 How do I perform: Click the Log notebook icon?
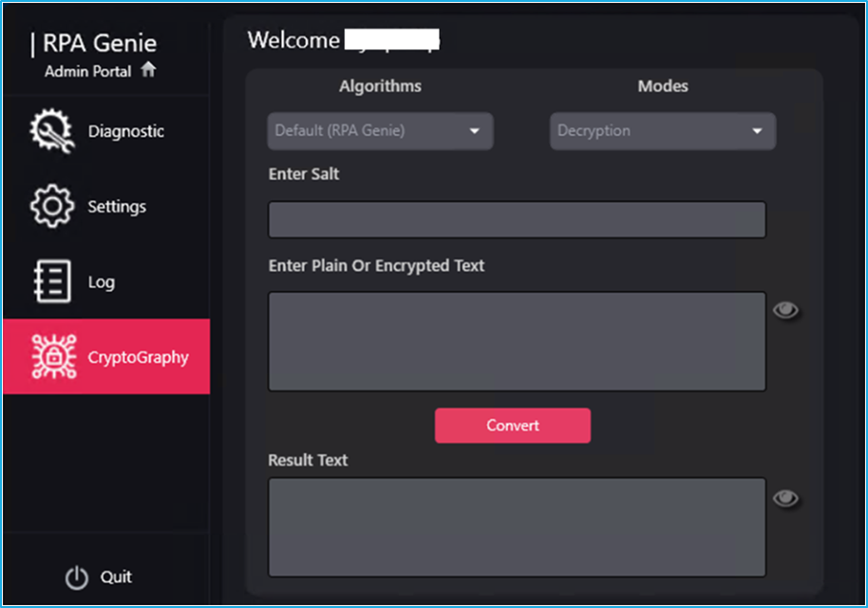[51, 282]
